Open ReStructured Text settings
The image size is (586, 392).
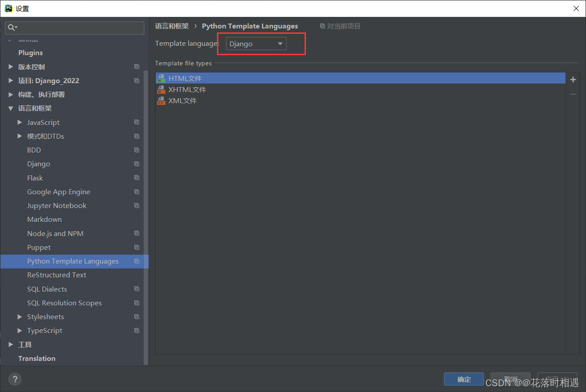(x=57, y=275)
